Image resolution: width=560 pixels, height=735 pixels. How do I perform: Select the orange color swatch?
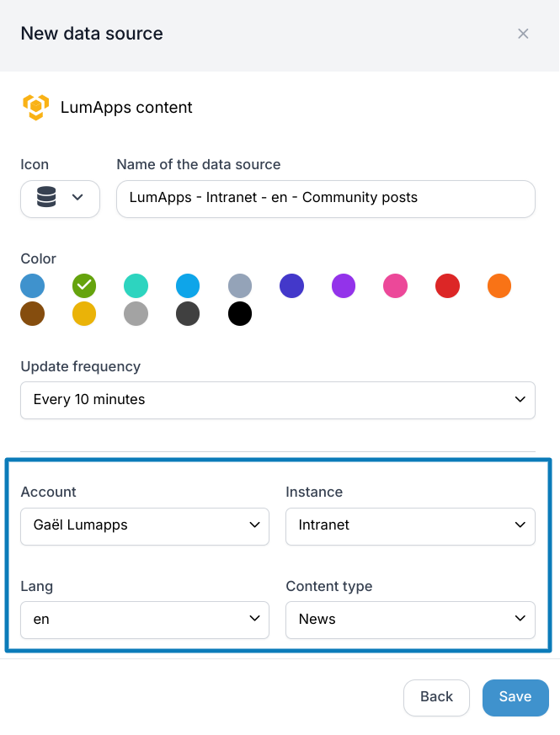[x=499, y=286]
